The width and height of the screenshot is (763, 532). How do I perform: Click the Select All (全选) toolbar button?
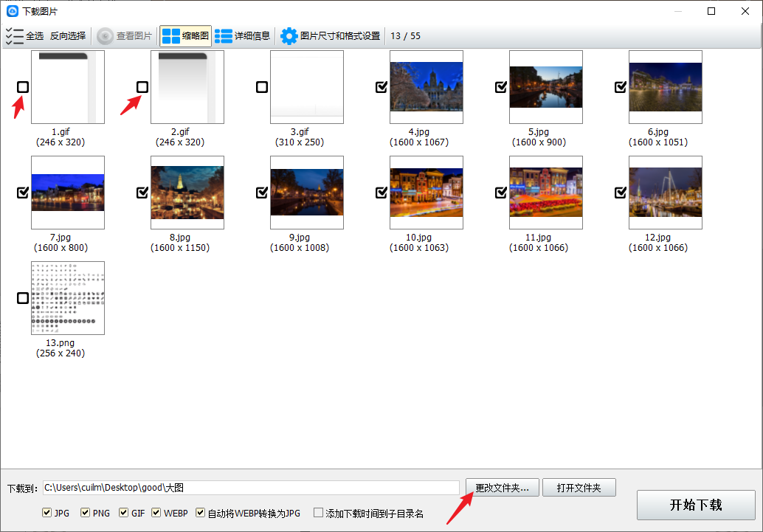(x=25, y=36)
